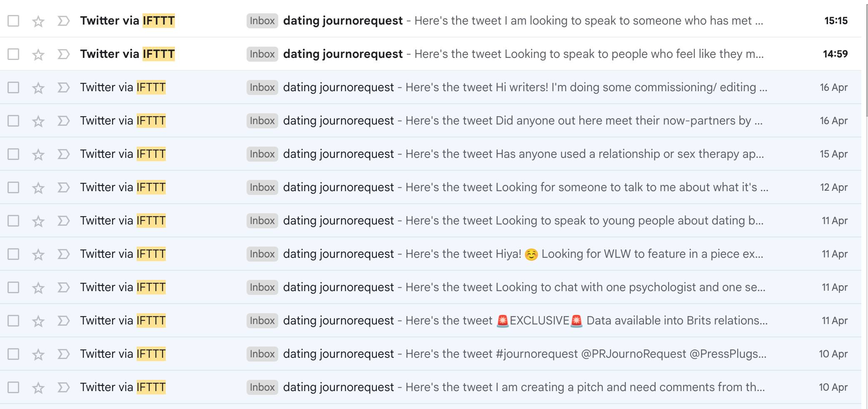This screenshot has height=409, width=868.
Task: Mark the relationship or sex therapy email important
Action: [x=63, y=154]
